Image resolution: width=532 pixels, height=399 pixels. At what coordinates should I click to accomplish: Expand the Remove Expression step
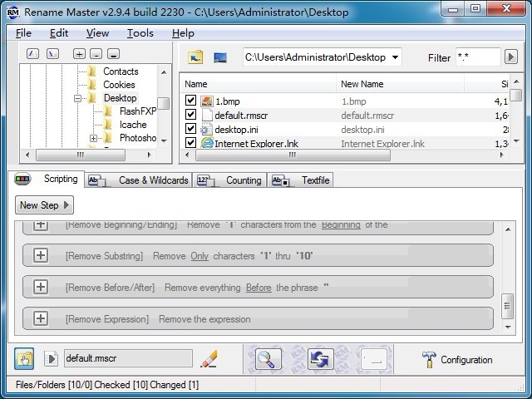click(40, 318)
